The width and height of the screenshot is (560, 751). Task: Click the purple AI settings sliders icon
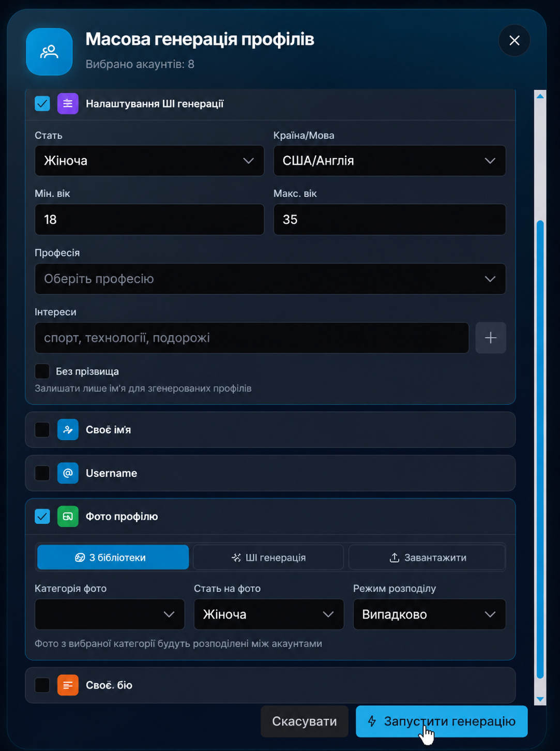tap(68, 103)
